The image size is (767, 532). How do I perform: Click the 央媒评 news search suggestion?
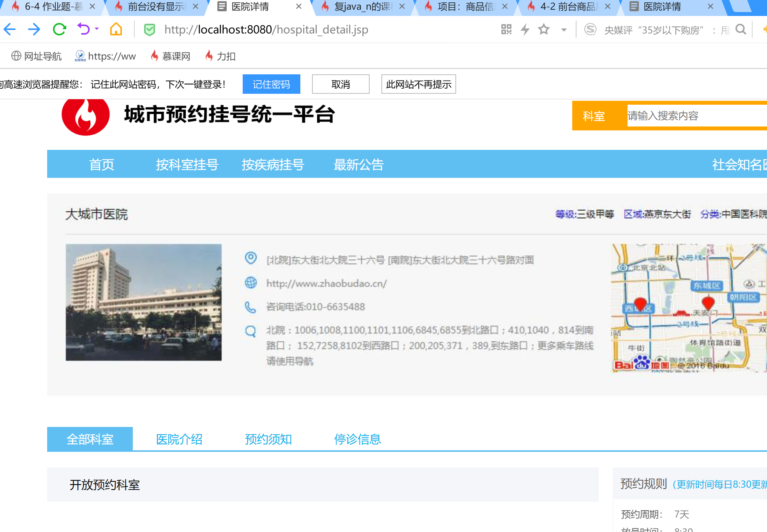pos(667,30)
